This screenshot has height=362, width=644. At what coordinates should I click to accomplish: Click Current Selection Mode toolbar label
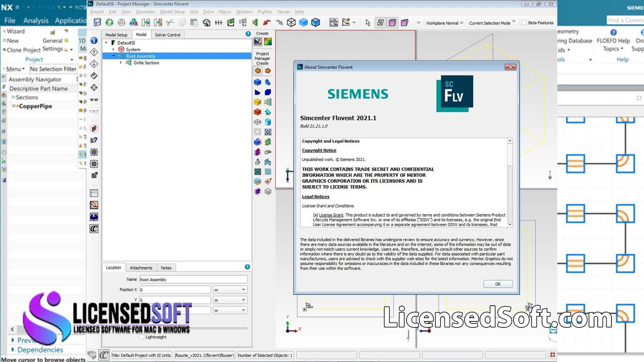tap(489, 23)
